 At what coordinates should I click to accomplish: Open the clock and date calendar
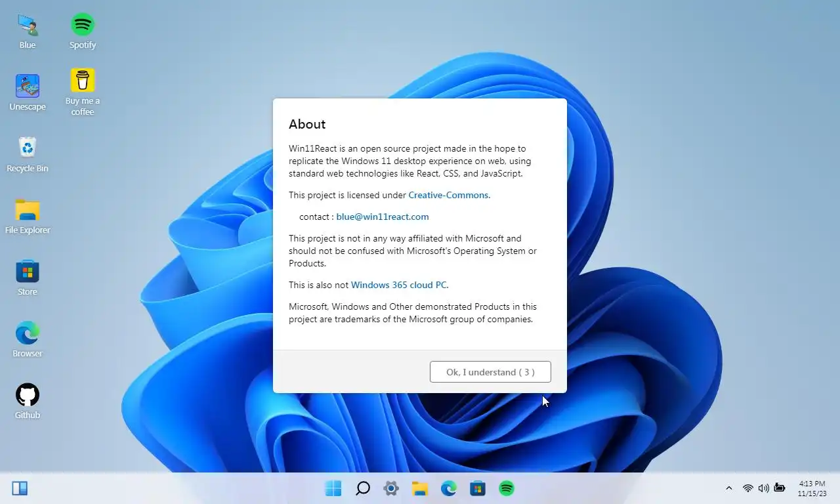pyautogui.click(x=812, y=488)
